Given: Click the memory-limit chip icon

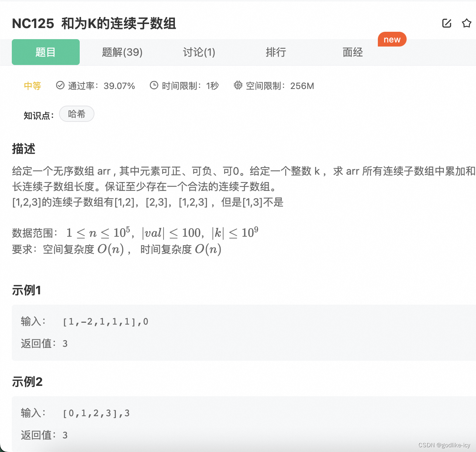Looking at the screenshot, I should coord(238,85).
